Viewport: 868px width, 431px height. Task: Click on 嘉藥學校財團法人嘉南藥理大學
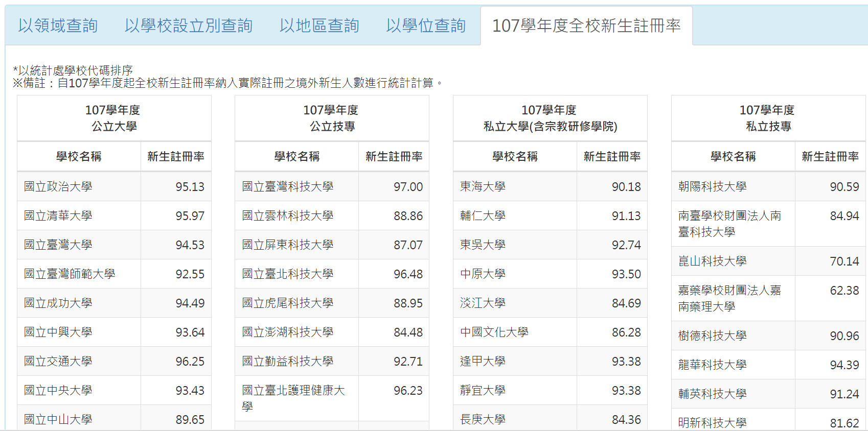point(729,298)
